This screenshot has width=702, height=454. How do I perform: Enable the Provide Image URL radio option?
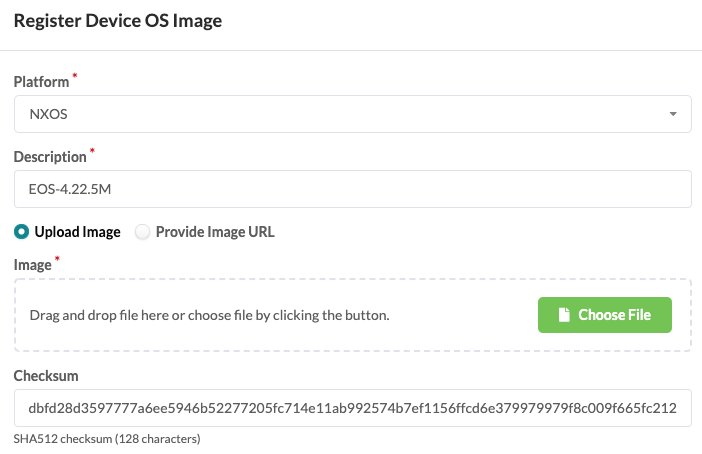(142, 232)
